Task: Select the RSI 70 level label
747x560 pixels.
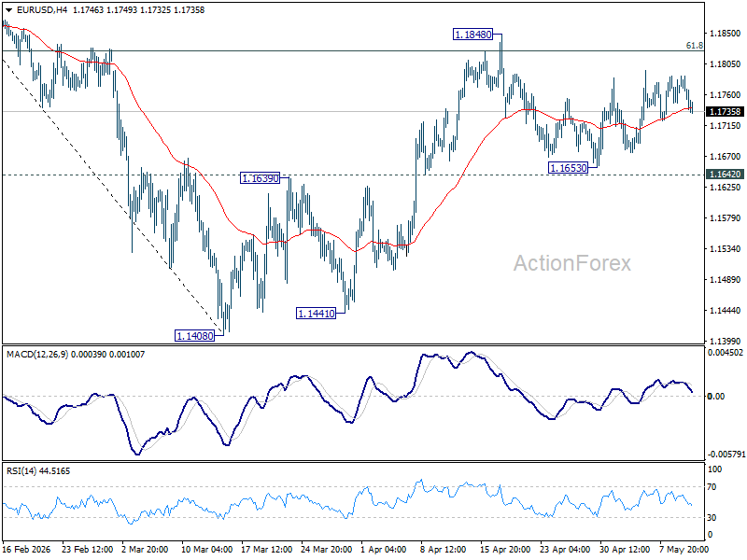Action: (x=712, y=487)
